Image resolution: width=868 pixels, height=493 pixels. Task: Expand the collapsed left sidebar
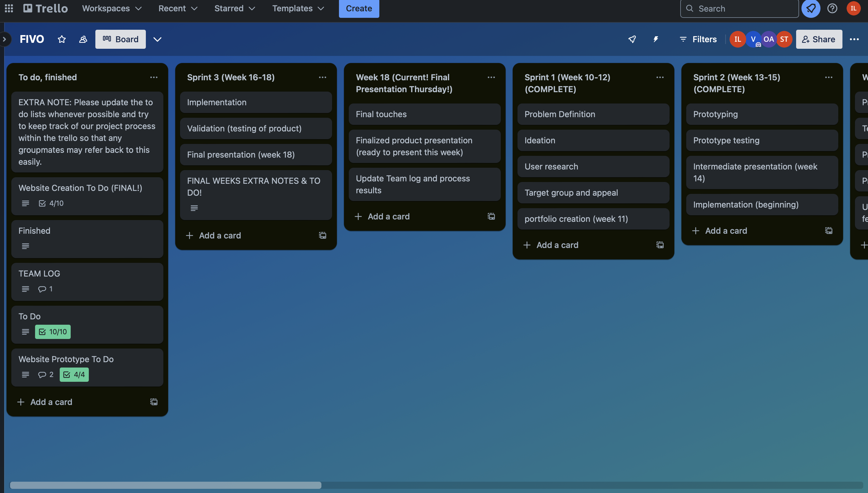pyautogui.click(x=4, y=39)
